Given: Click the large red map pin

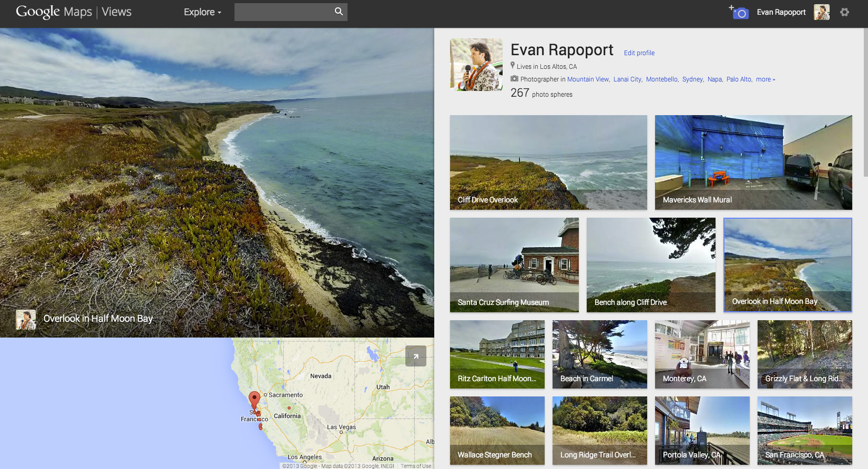Looking at the screenshot, I should tap(254, 399).
